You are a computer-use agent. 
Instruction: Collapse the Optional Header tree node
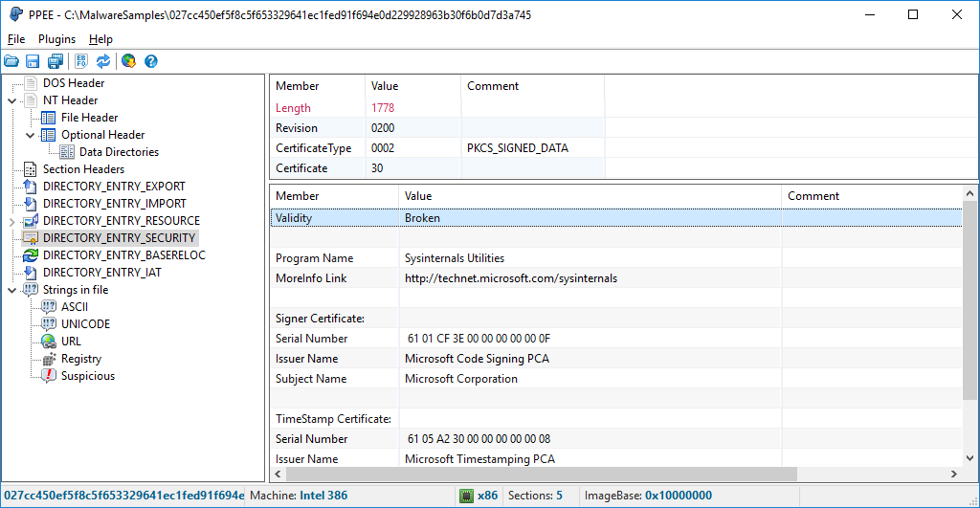tap(30, 135)
